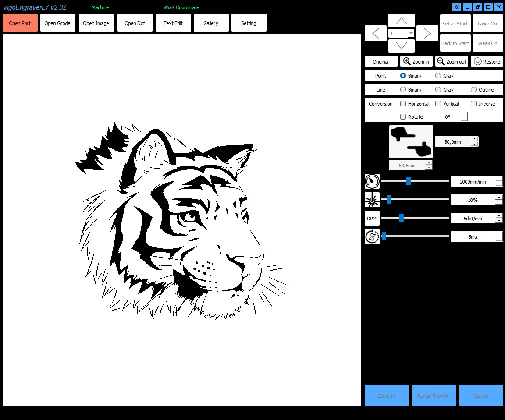Jog the laser upward with up arrow
The width and height of the screenshot is (505, 420).
point(401,21)
